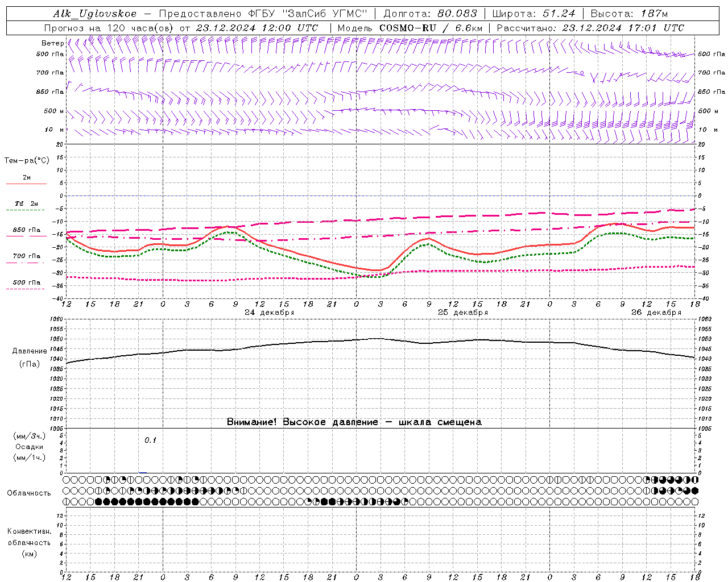Click the 'Осадки' precipitation label
728x582 pixels.
(30, 447)
